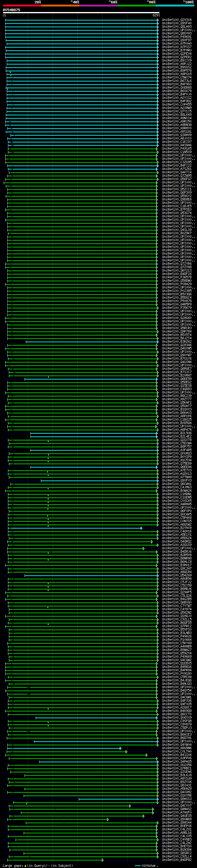The image size is (197, 868).
Task: Click the green alignment bar of UniRef100_Q90W69
Action: click(58, 819)
